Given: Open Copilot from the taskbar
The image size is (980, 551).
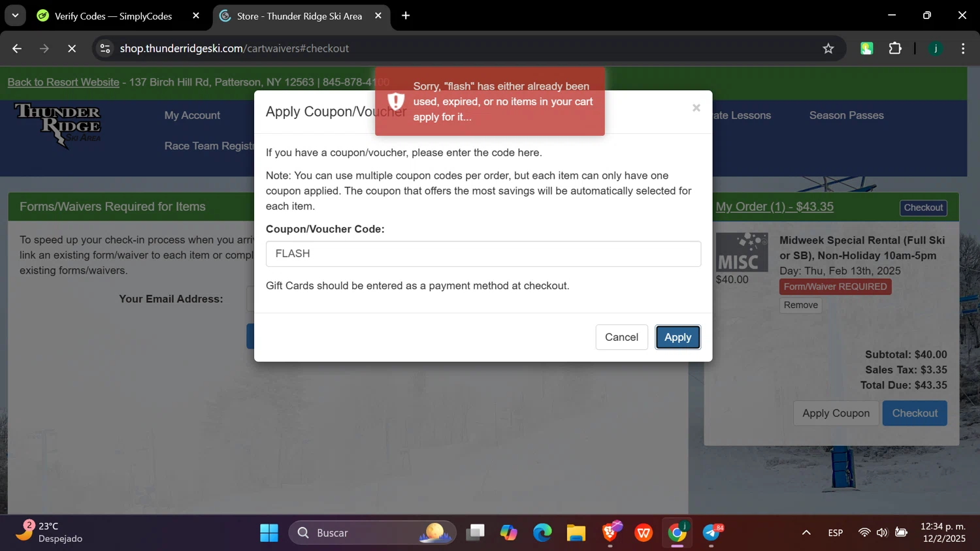Looking at the screenshot, I should point(509,533).
